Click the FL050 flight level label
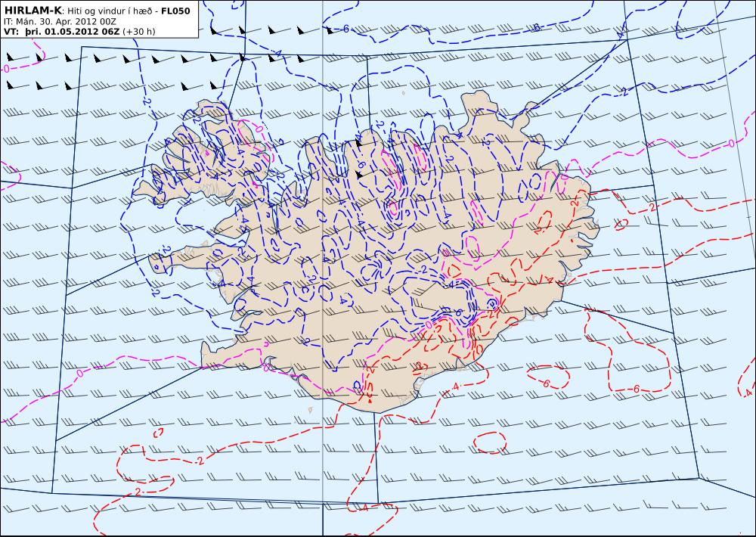The width and height of the screenshot is (756, 537). [x=175, y=11]
